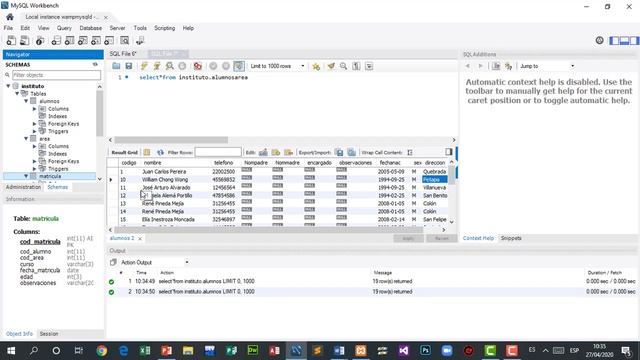Expand Columns under alumnos table
Viewport: 640px width, 360px height.
pos(35,109)
